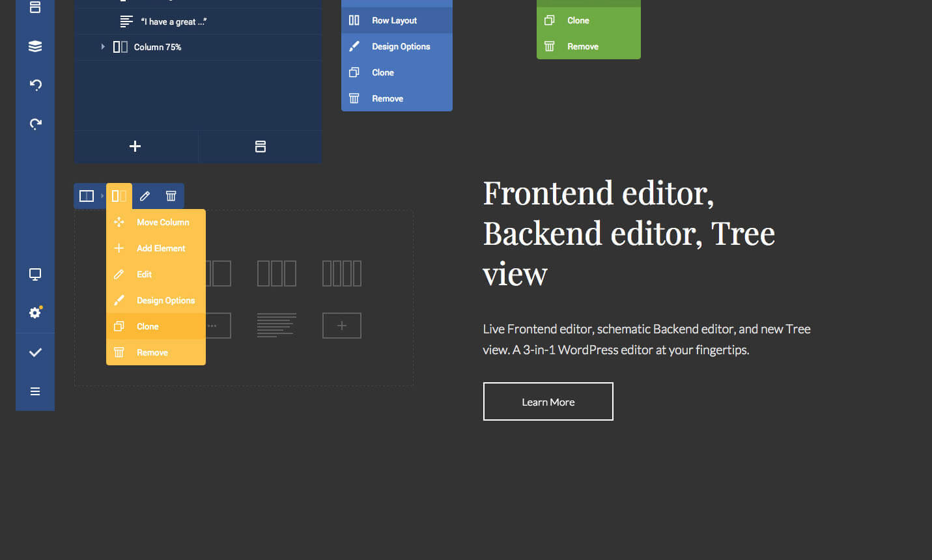Click the checkmark save icon in sidebar
Screen dimensions: 932x560
(x=35, y=352)
